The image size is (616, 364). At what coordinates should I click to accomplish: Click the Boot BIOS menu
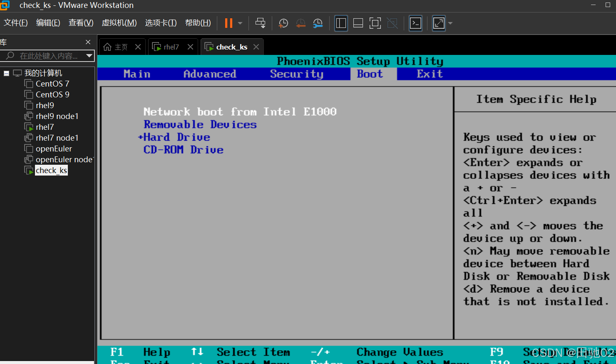(370, 74)
